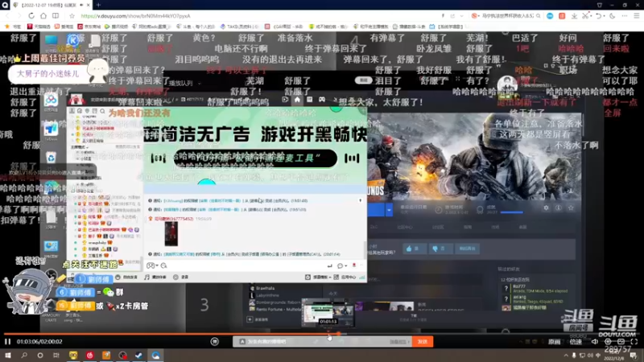Open the reading mode book icon
Viewport: 644px width, 362px height.
56,15
